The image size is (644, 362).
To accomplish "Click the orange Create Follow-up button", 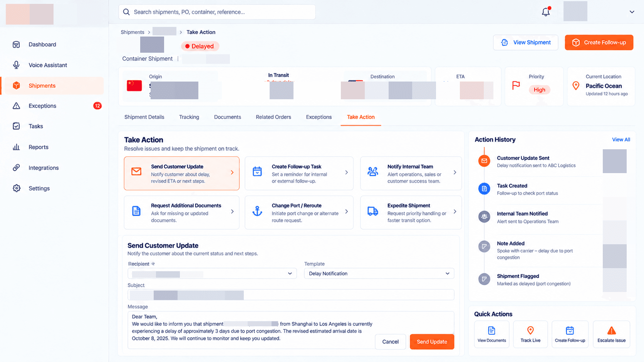I will [599, 42].
